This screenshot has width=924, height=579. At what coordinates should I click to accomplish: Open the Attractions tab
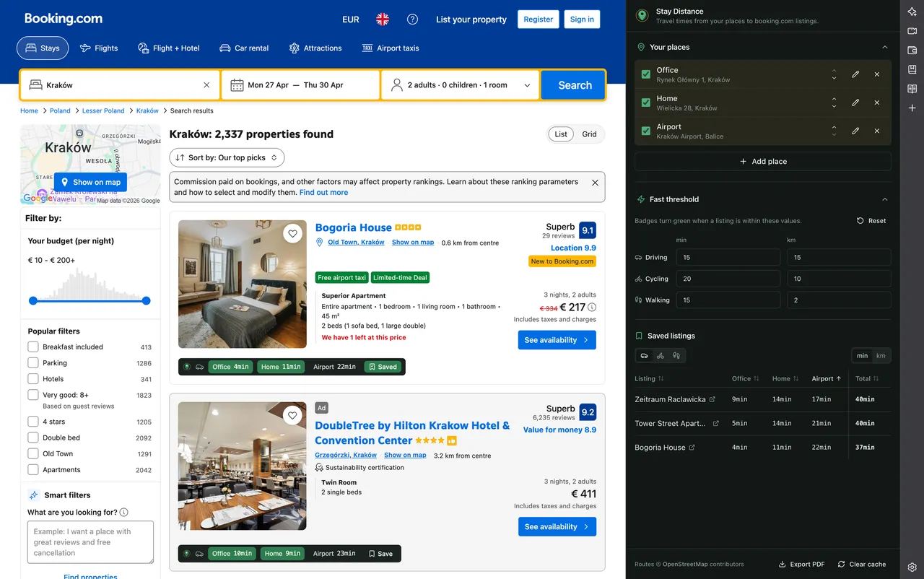point(315,48)
